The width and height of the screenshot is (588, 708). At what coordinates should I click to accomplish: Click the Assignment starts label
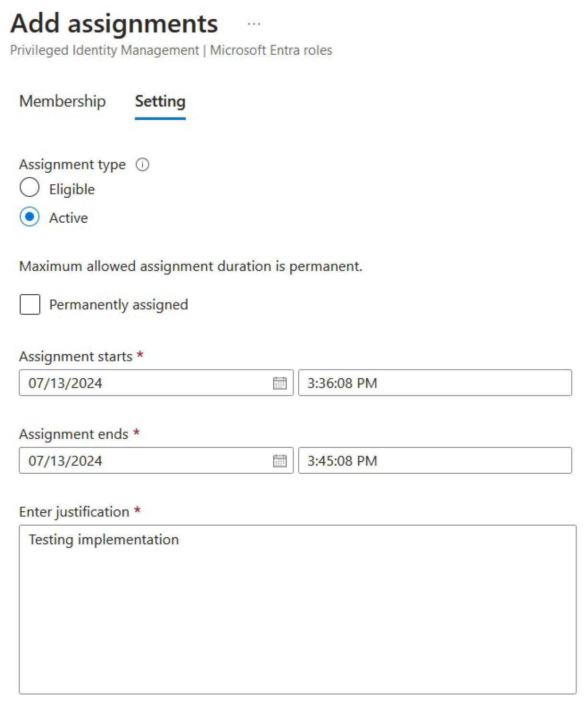76,357
